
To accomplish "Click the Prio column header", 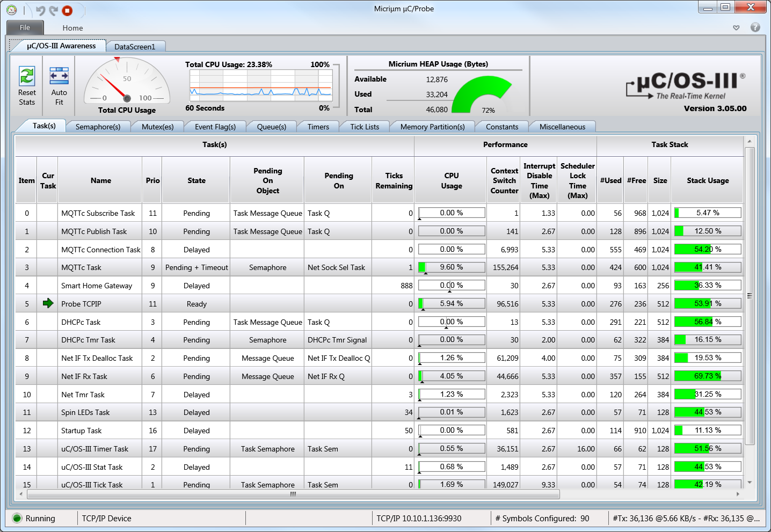I will (x=152, y=180).
